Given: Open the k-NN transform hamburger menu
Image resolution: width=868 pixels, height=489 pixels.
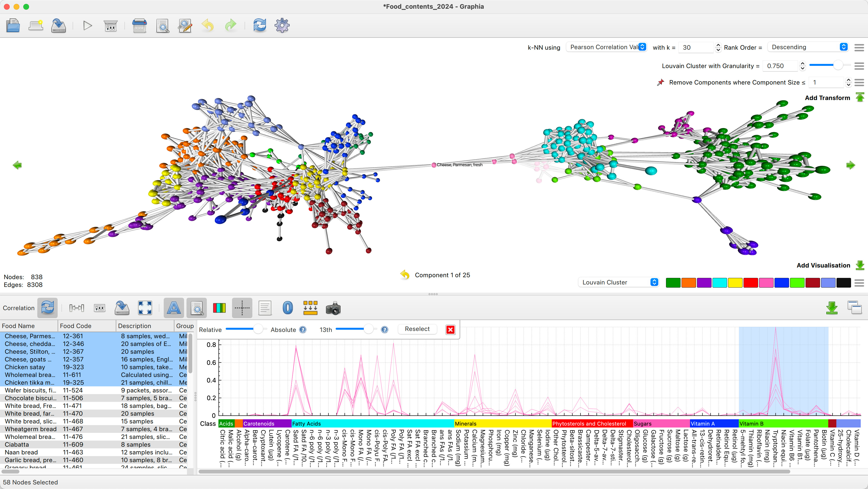Looking at the screenshot, I should coord(859,47).
